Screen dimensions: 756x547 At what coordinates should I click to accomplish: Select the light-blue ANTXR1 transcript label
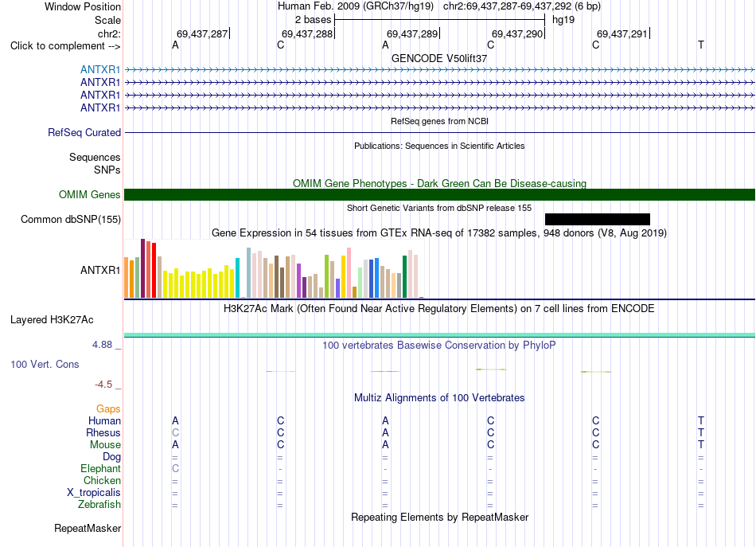pos(99,69)
